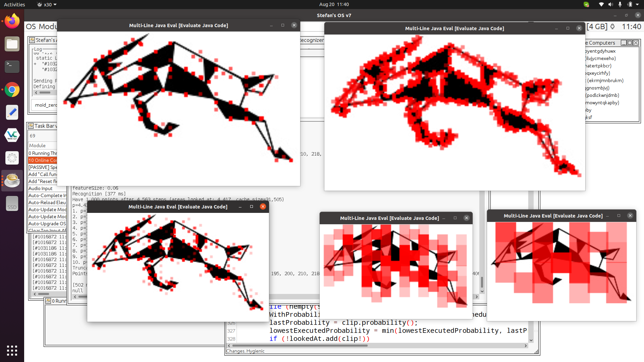Open VeraCrypt from the dock
The image size is (644, 362).
12,135
